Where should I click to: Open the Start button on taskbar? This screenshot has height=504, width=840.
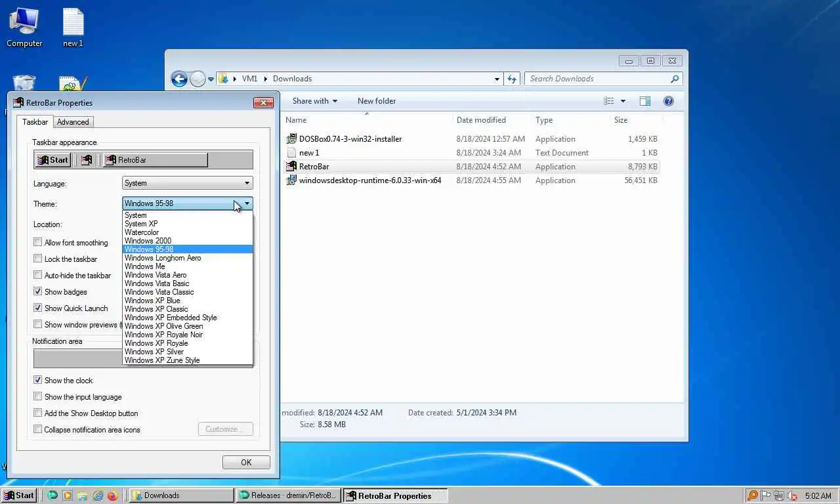pyautogui.click(x=18, y=495)
